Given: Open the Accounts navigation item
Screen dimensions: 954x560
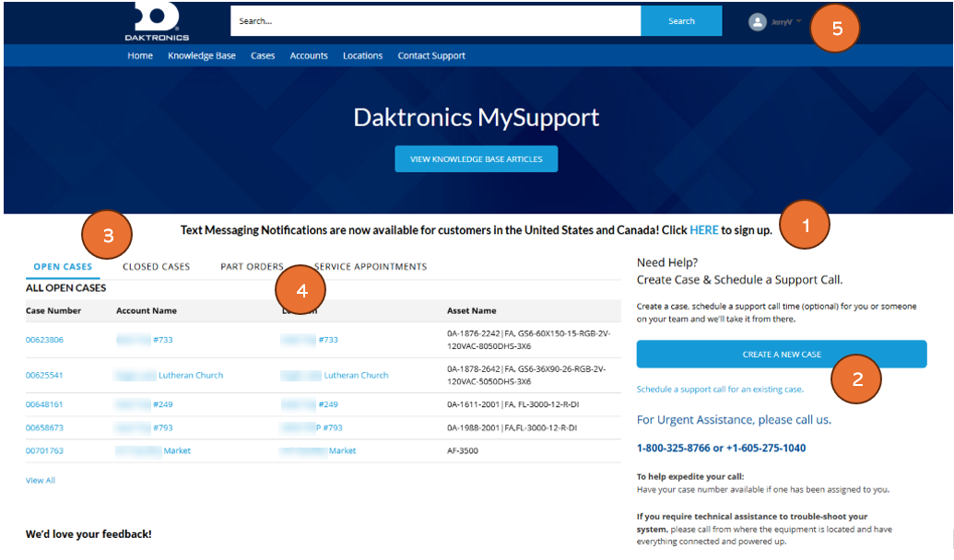Looking at the screenshot, I should (309, 55).
